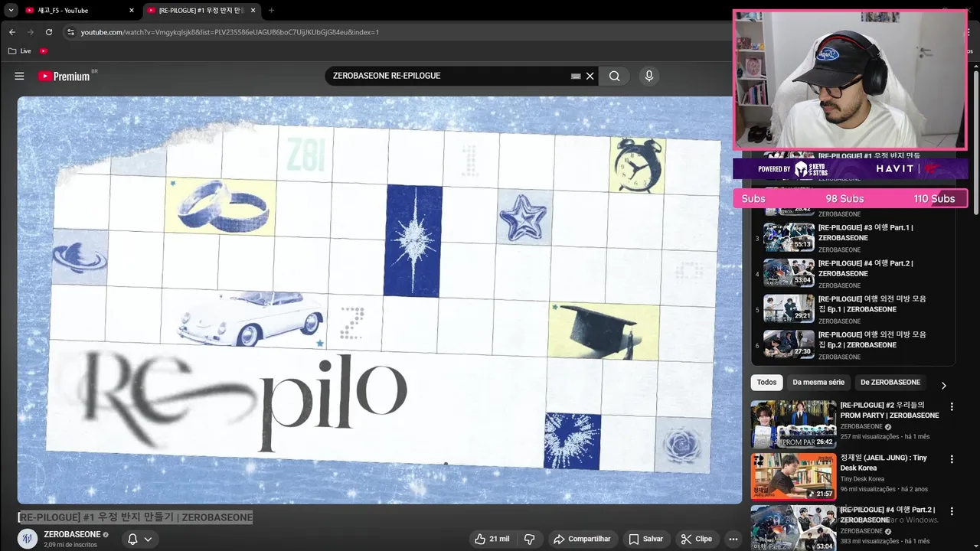Open Tiny Desk Korea channel name
Image resolution: width=980 pixels, height=551 pixels.
coord(862,479)
